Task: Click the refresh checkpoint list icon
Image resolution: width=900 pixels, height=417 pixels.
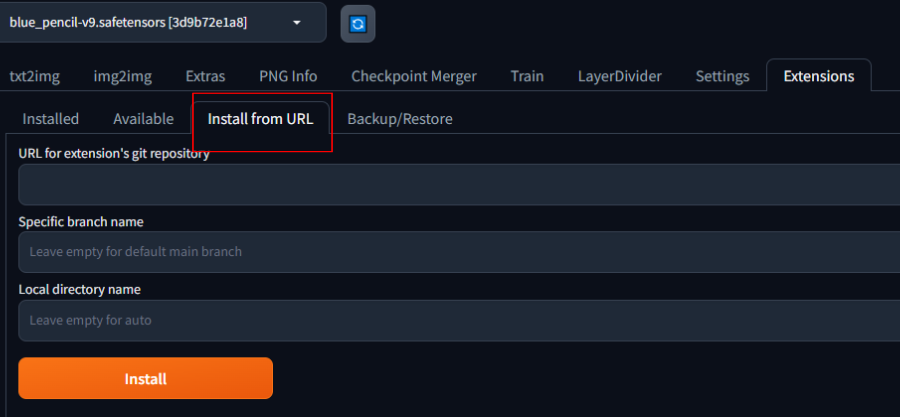Action: click(357, 22)
